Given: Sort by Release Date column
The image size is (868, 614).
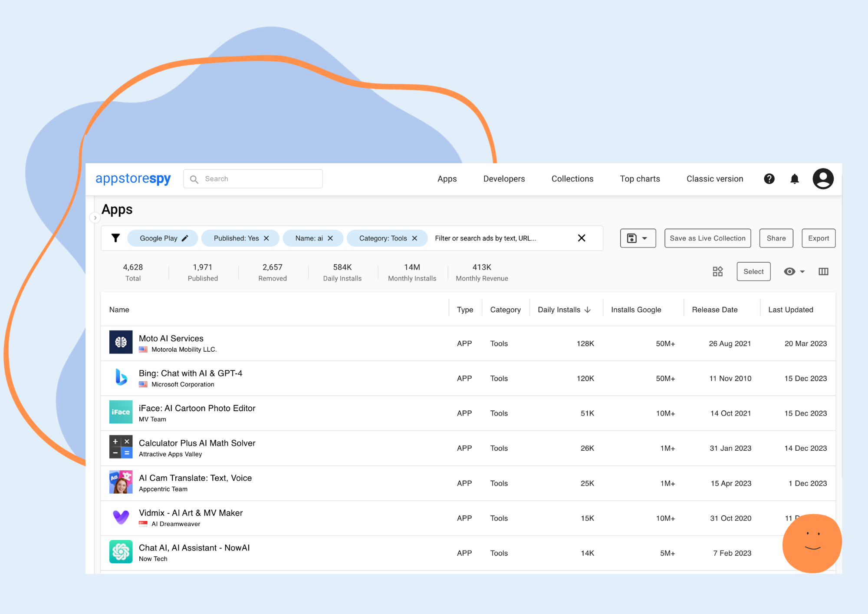Looking at the screenshot, I should [x=714, y=310].
